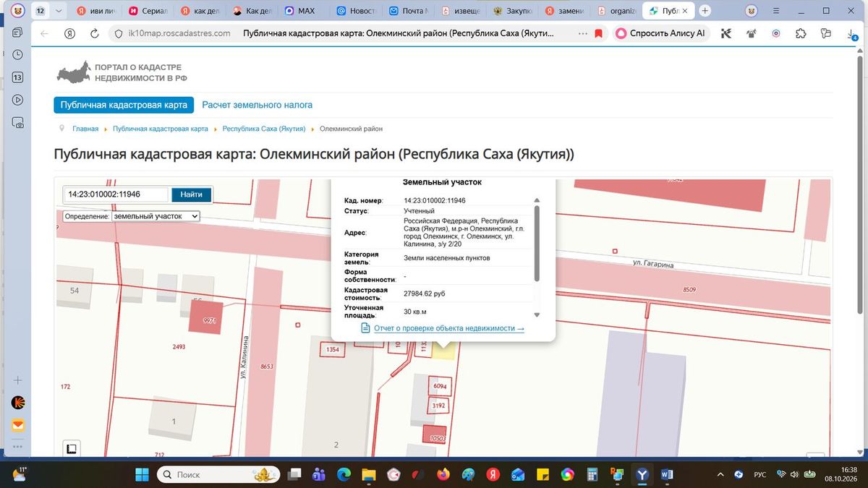
Task: Open sidebar tabs panel icon at top
Action: click(x=18, y=33)
